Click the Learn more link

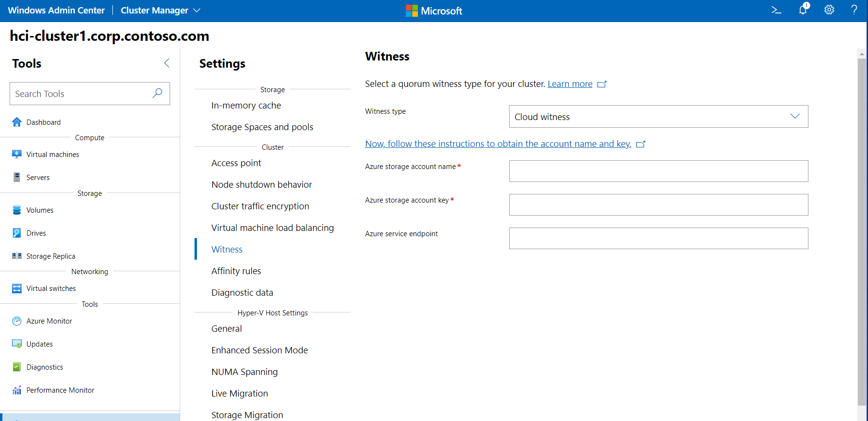tap(570, 84)
